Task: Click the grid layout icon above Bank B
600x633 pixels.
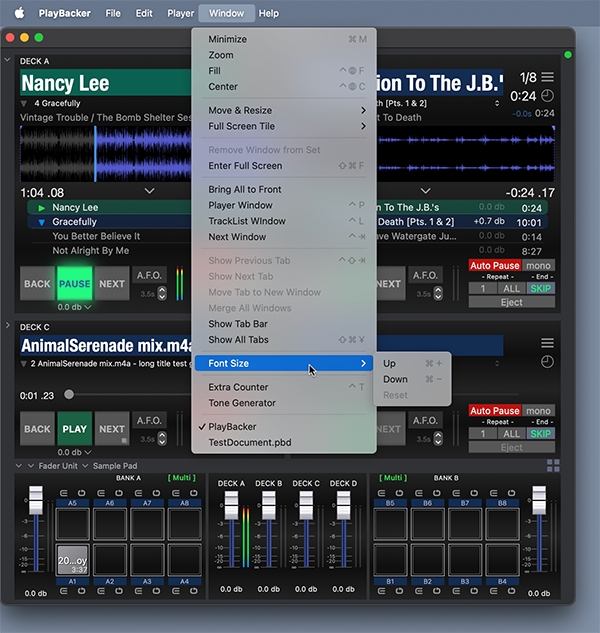Action: click(x=553, y=465)
